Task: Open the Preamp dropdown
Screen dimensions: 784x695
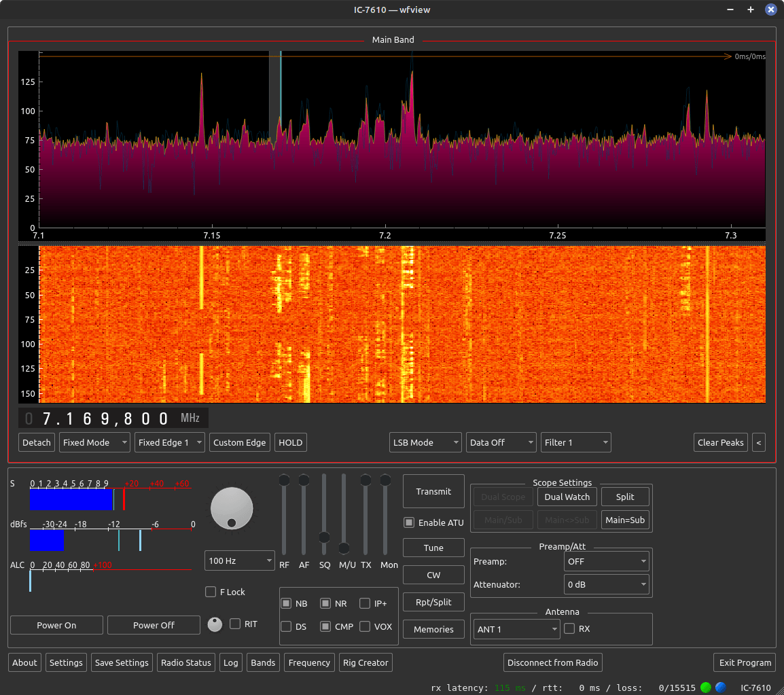Action: tap(607, 561)
